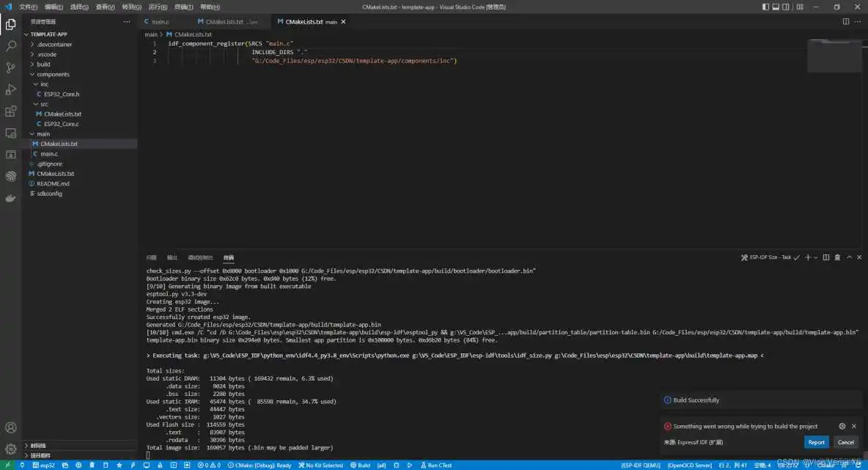
Task: Split the terminal panel
Action: (825, 257)
